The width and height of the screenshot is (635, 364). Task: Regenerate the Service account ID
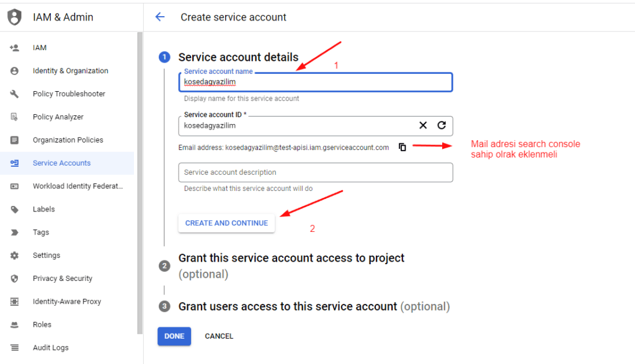pyautogui.click(x=442, y=125)
